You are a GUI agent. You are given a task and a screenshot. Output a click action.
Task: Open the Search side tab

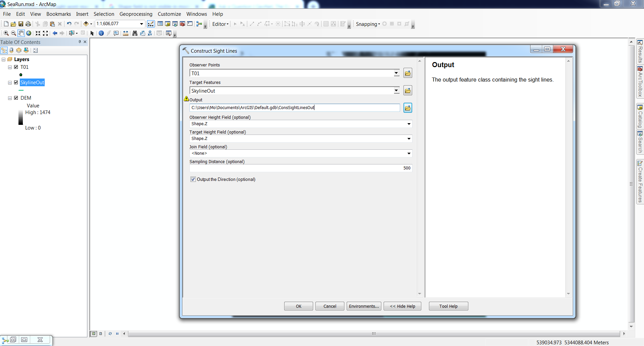pos(640,142)
